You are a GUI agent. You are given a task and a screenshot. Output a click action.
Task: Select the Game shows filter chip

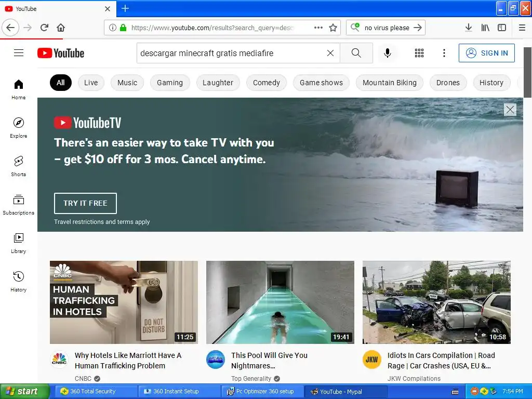coord(321,83)
